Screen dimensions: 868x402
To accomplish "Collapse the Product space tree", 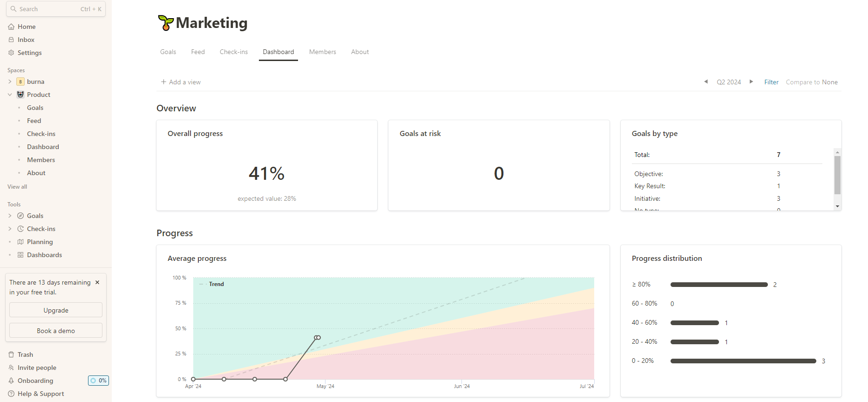I will coord(10,95).
